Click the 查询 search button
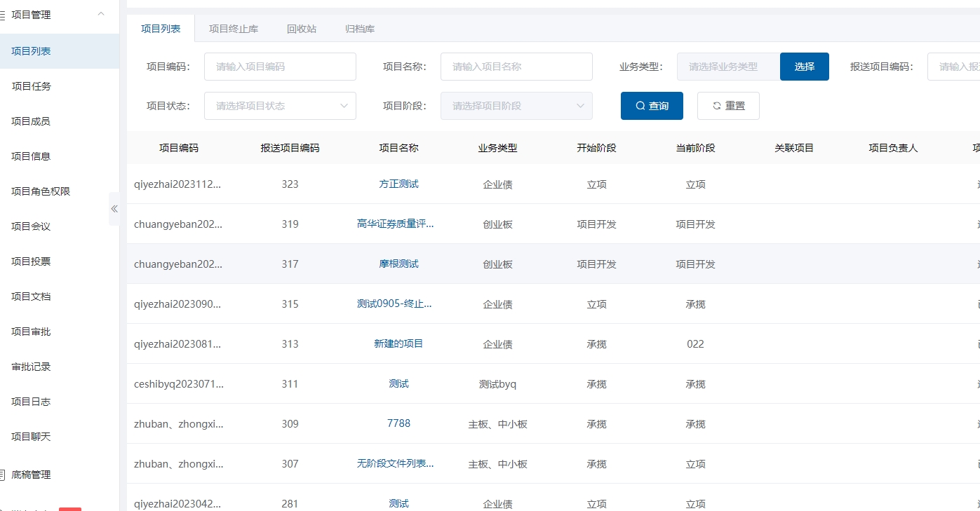 click(x=652, y=106)
